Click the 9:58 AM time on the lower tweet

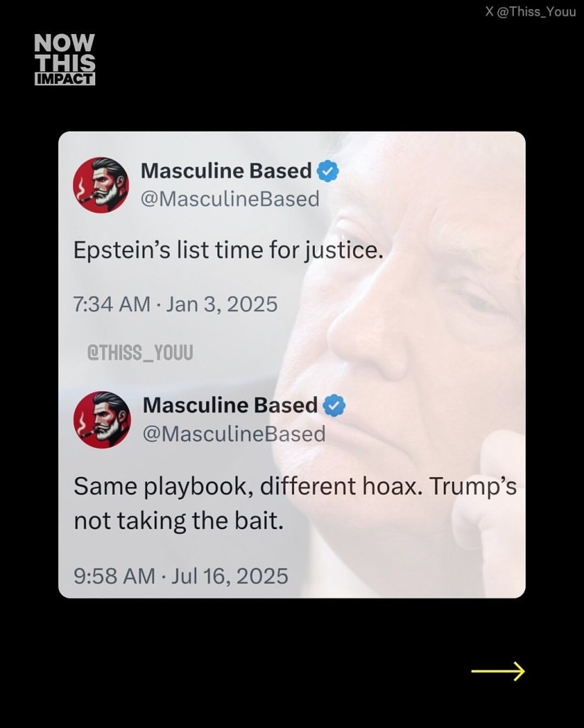tap(114, 575)
